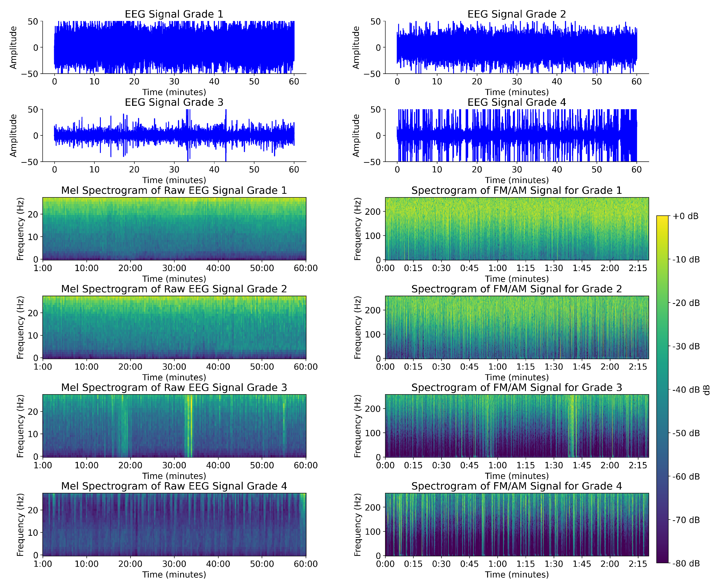
Task: Click the Mel spectrogram image for Grade 2
Action: tap(174, 327)
